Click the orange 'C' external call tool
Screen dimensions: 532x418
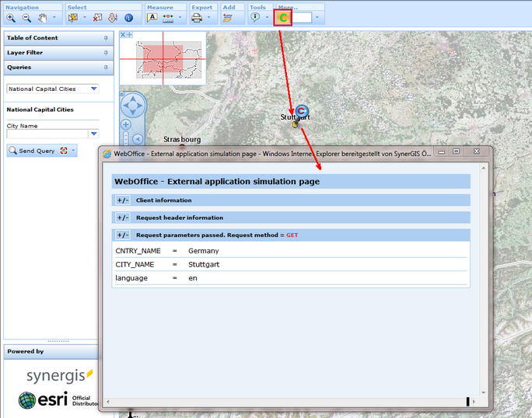pos(283,18)
